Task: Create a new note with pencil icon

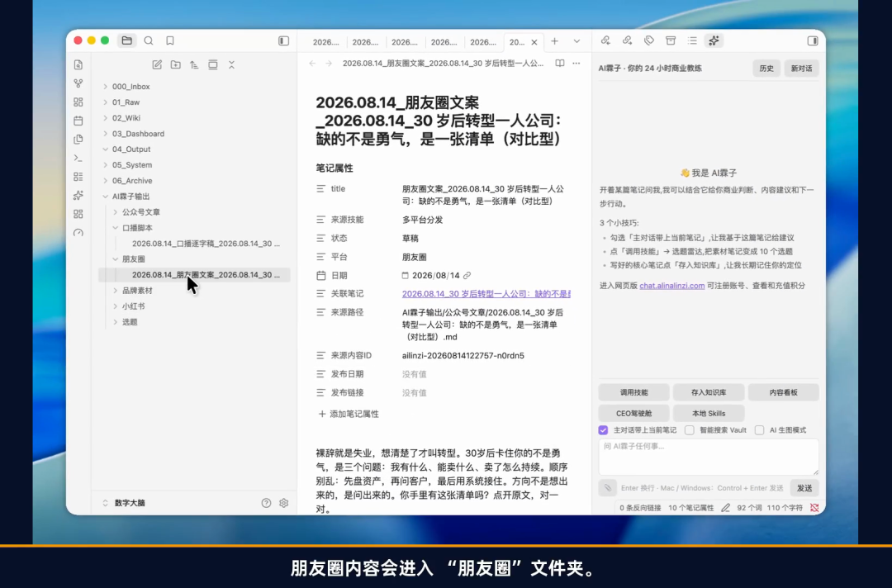Action: coord(157,64)
